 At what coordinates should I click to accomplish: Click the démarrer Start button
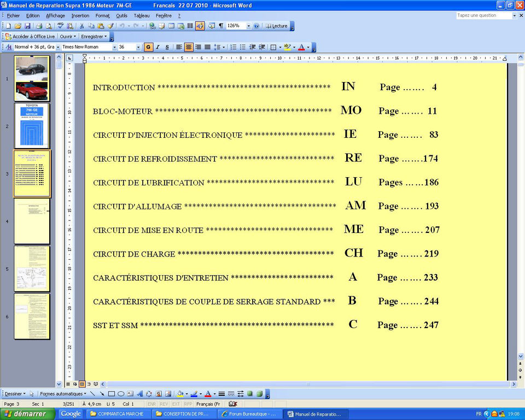[x=27, y=414]
